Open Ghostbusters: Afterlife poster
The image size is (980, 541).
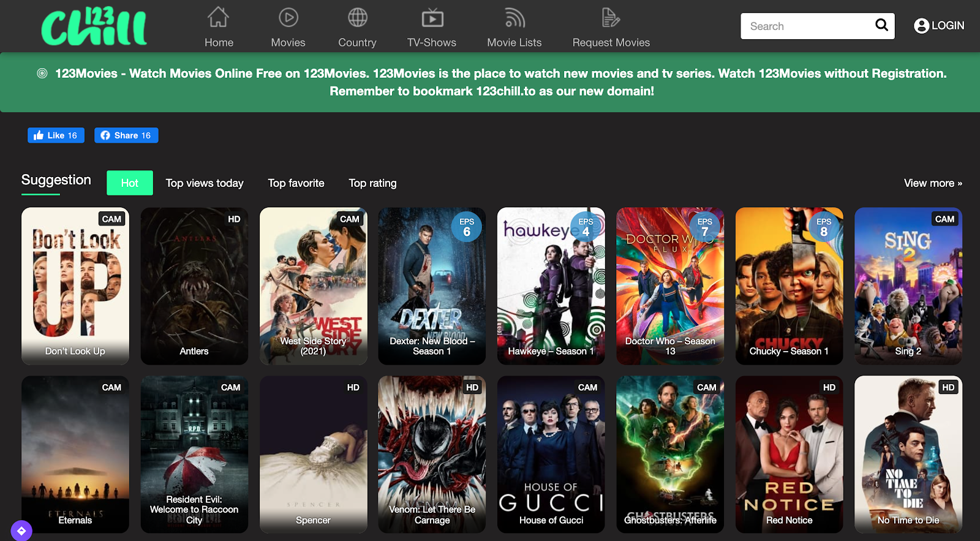(670, 455)
